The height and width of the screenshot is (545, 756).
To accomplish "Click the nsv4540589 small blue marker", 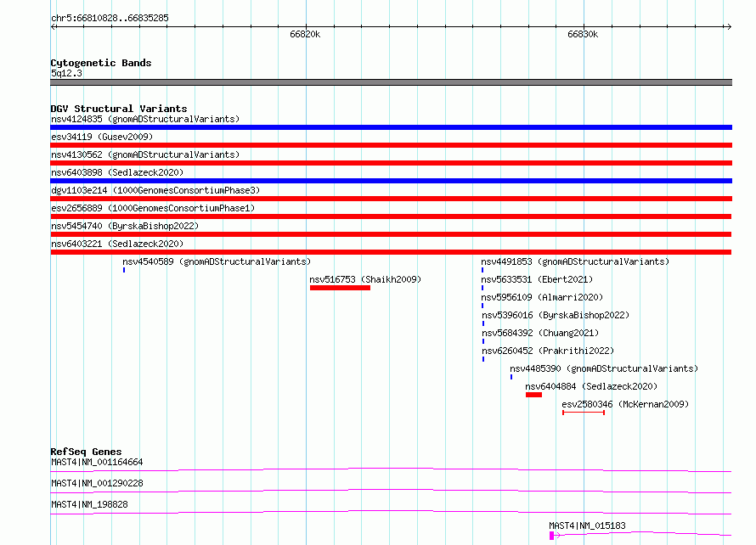I will coord(124,270).
